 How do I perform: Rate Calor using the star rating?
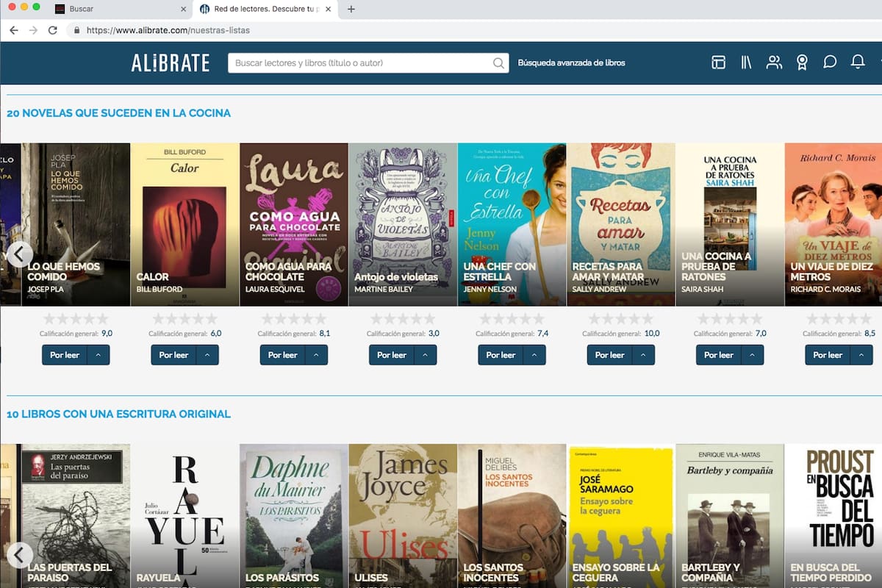(184, 319)
